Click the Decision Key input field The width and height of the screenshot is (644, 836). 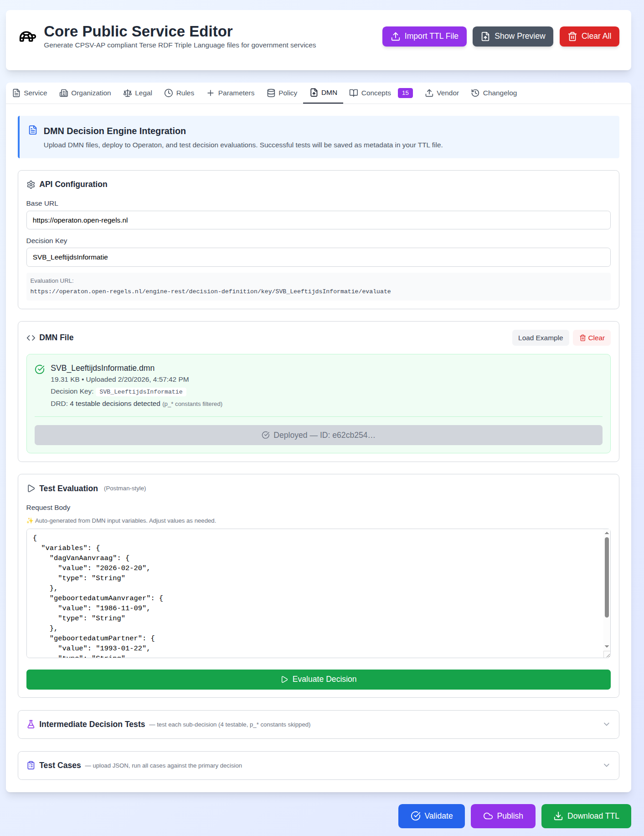[x=318, y=257]
